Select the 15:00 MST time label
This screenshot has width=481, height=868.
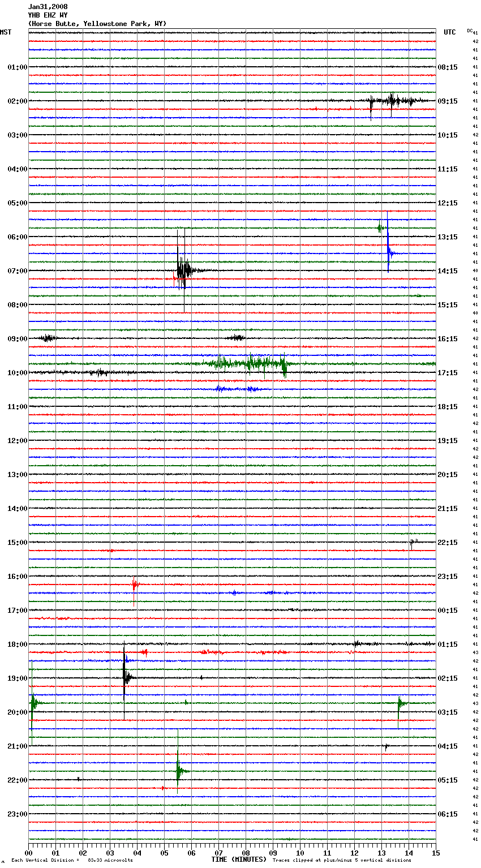[18, 543]
